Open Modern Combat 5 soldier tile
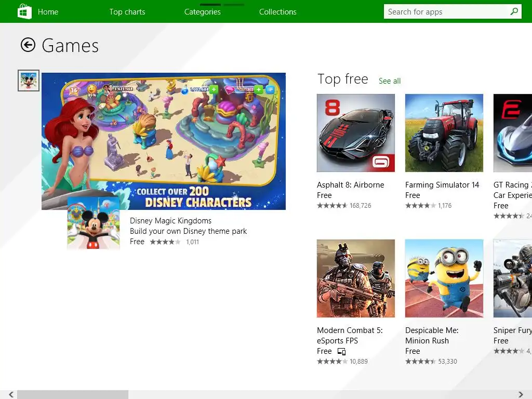This screenshot has width=532, height=399. (355, 278)
